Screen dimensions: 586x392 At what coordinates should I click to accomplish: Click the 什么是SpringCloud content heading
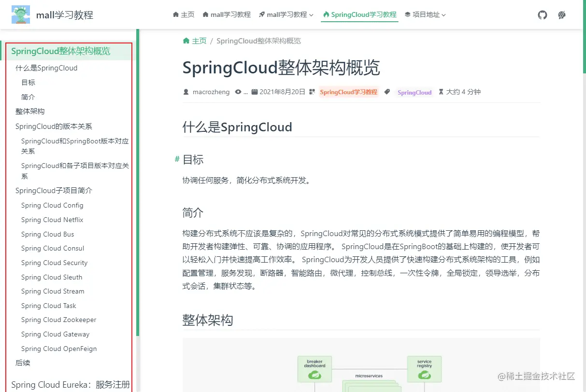tap(237, 127)
